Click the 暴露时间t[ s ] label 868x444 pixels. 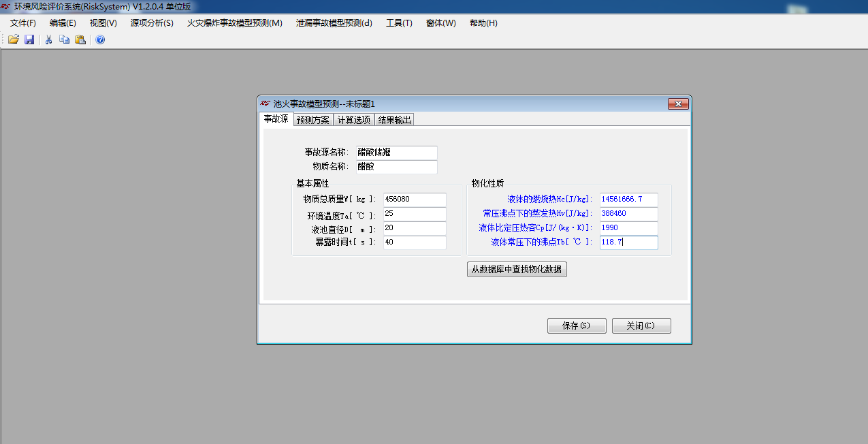tap(345, 242)
